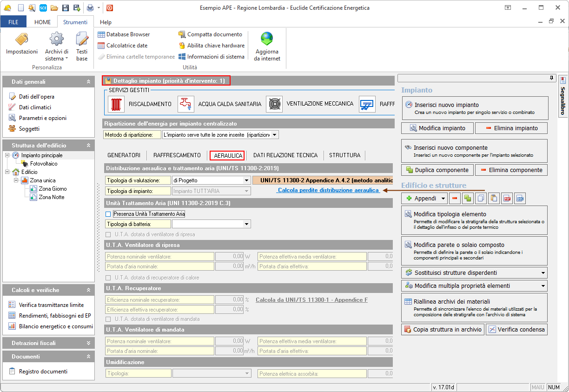The width and height of the screenshot is (569, 392).
Task: Select Zona Giorno in building tree
Action: (x=52, y=189)
